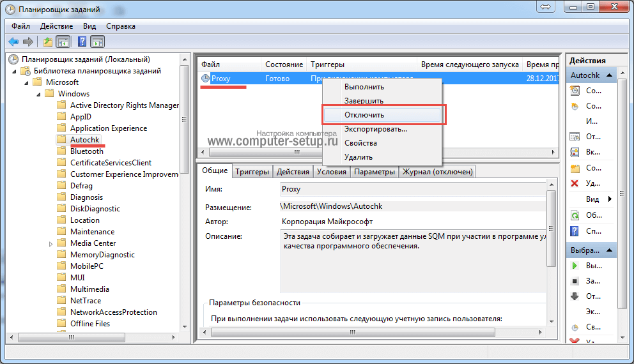634x364 pixels.
Task: Click the Up one level folder icon
Action: tap(48, 42)
